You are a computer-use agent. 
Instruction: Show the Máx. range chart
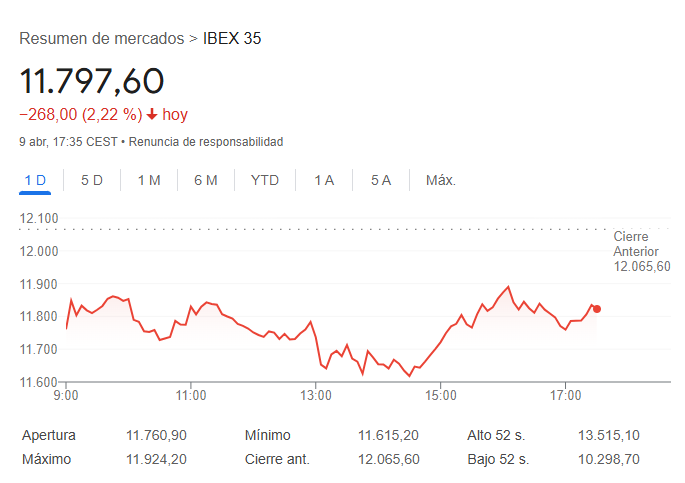click(x=441, y=181)
